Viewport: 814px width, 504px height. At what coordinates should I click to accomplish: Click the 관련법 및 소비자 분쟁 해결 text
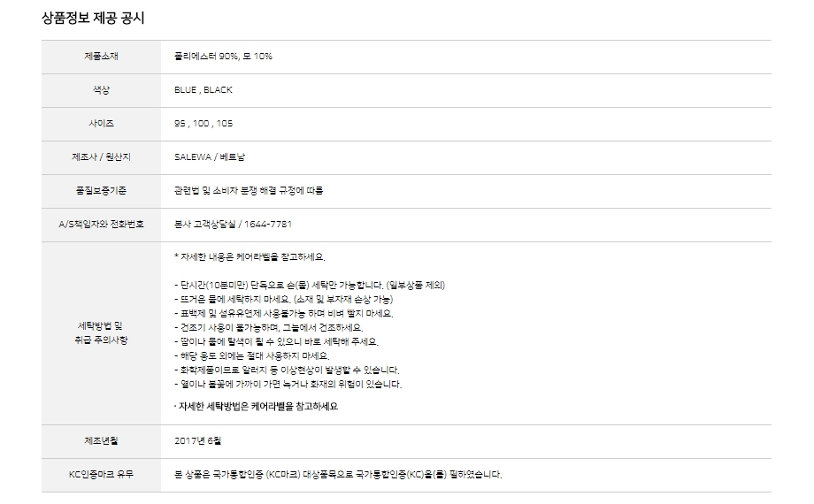[255, 191]
